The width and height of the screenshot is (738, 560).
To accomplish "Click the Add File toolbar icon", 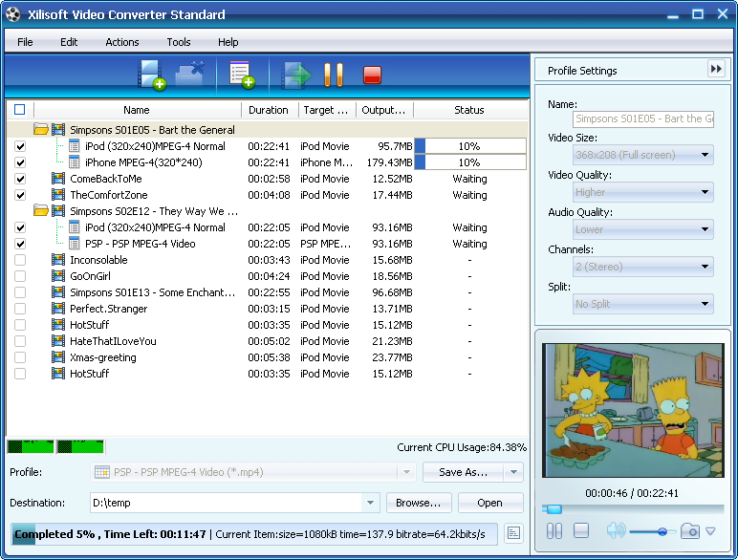I will (152, 75).
